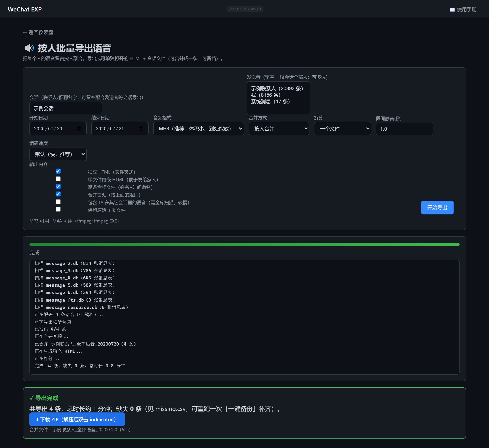The image size is (489, 448).
Task: Open the 拆分 一个文件 dropdown
Action: pyautogui.click(x=342, y=129)
